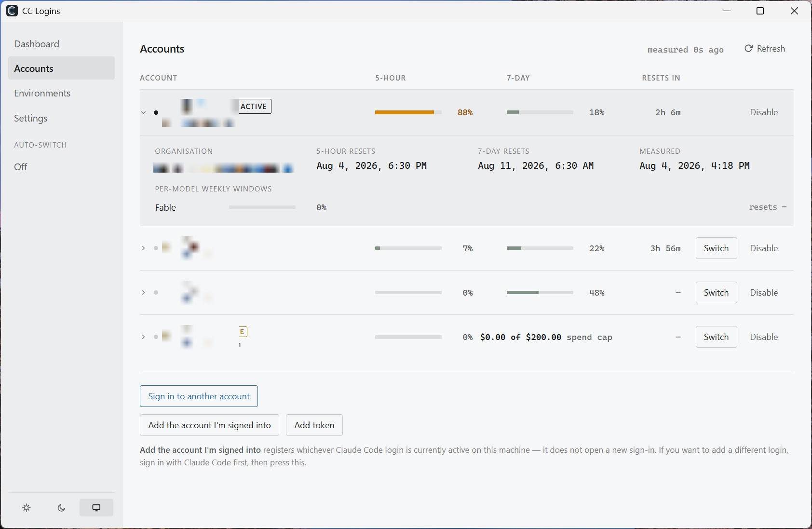The height and width of the screenshot is (529, 812).
Task: Click the 7-day resets value 'Aug 11, 2026, 6:30 AM'
Action: point(536,166)
